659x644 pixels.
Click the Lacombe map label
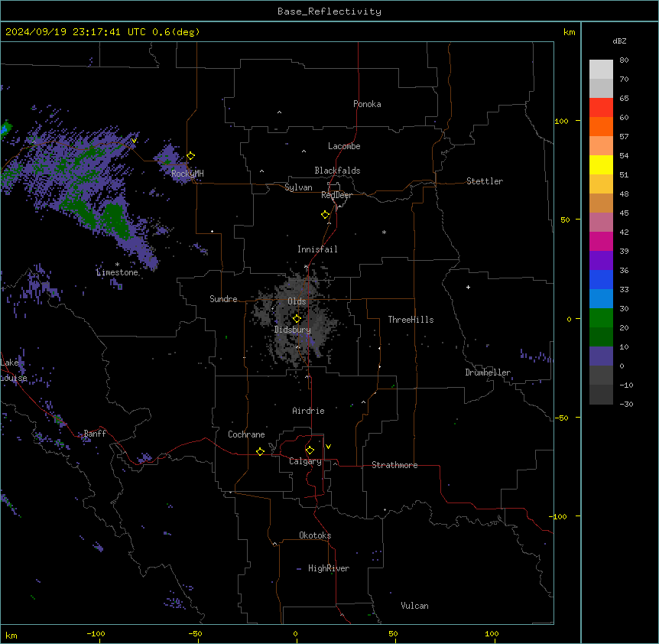pos(344,146)
